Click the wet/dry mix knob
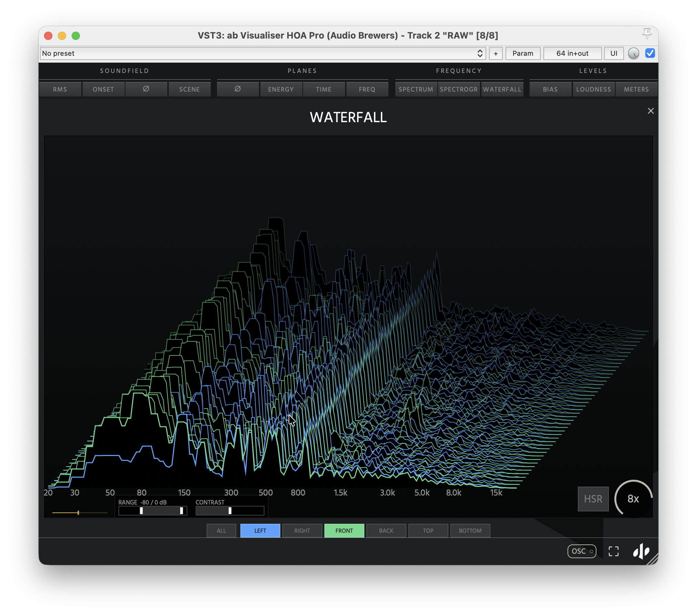This screenshot has height=616, width=697. pyautogui.click(x=633, y=53)
